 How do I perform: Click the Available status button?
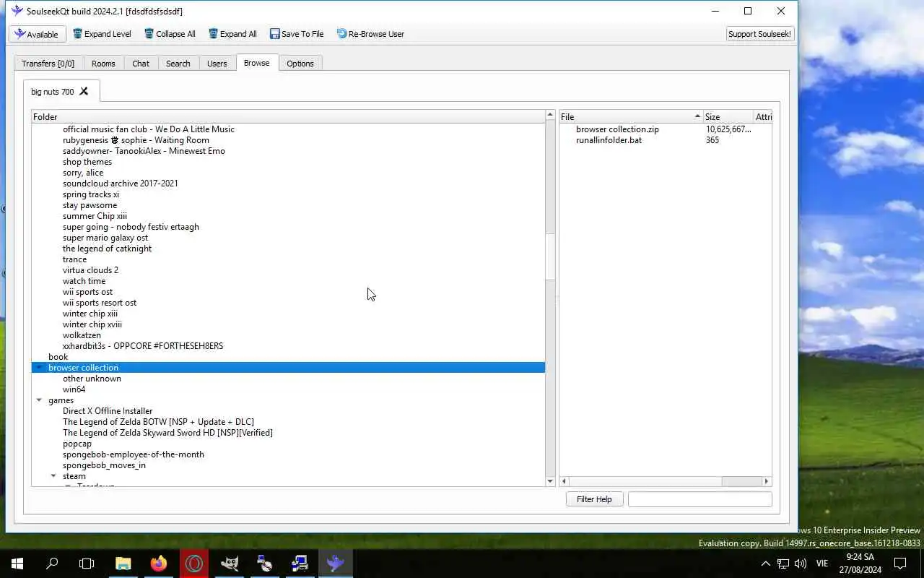point(38,34)
